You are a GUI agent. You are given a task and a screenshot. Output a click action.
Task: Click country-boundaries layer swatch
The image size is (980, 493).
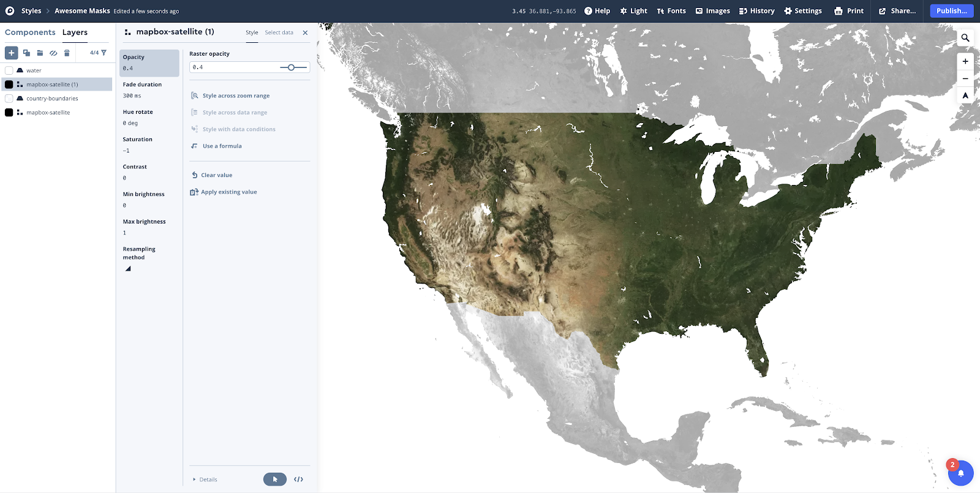click(9, 99)
